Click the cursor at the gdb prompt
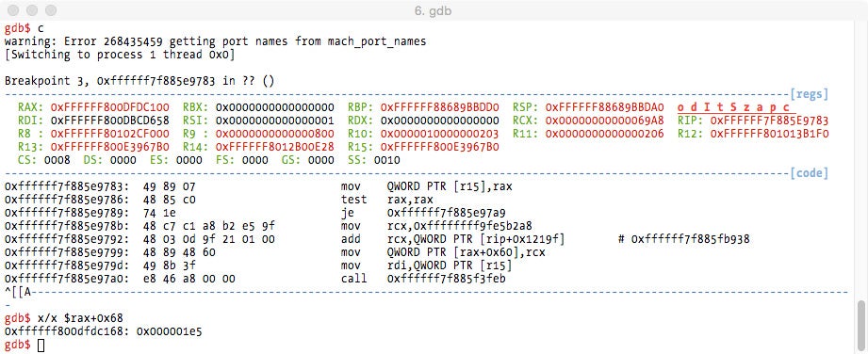The height and width of the screenshot is (354, 868). [41, 346]
